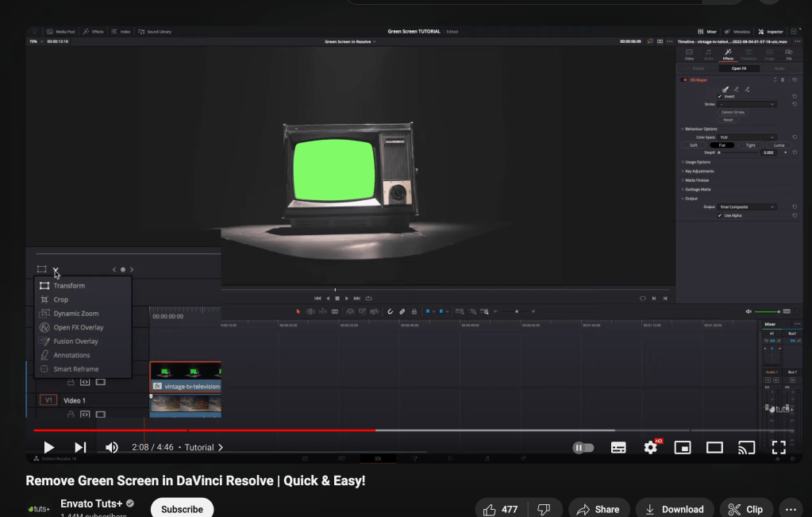Viewport: 812px width, 517px height.
Task: Open the Index panel from the top toolbar
Action: pos(121,32)
